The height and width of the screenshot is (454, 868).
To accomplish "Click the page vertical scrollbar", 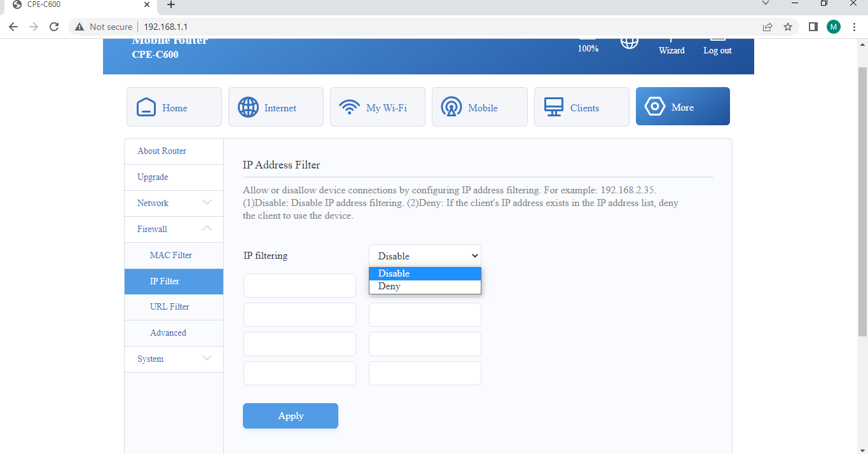I will [x=862, y=202].
